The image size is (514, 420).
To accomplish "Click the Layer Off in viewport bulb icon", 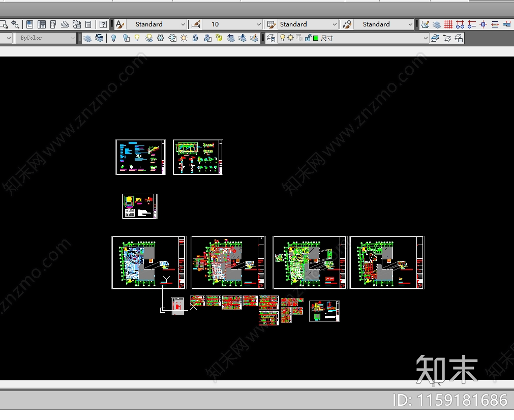I will (x=125, y=38).
